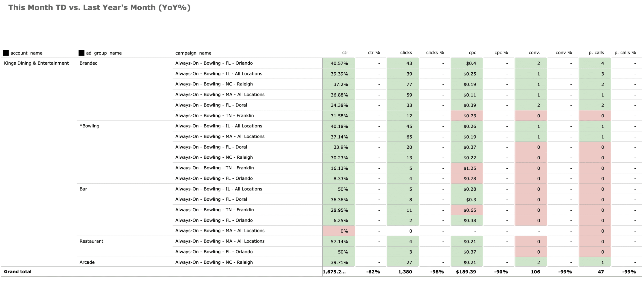The image size is (644, 283).
Task: Select the Arcade ad group
Action: [x=87, y=262]
